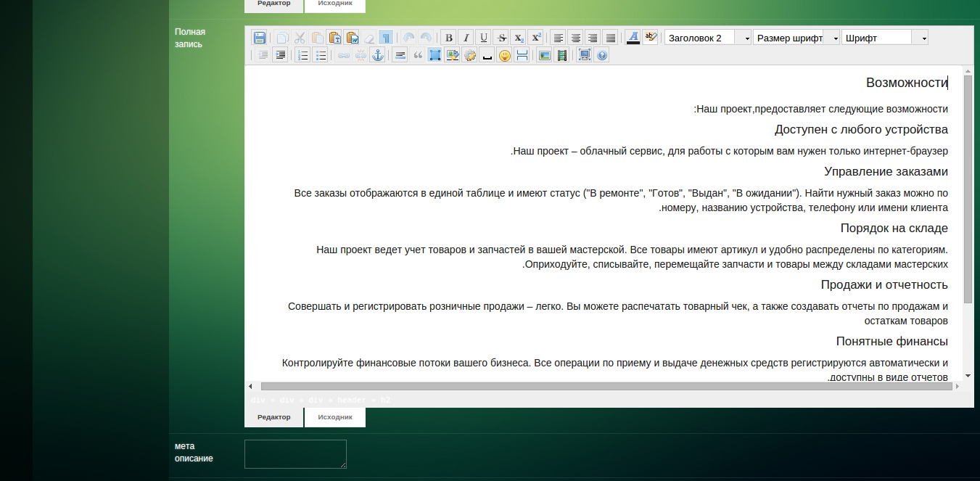Align text right
This screenshot has height=481, width=980.
coord(593,38)
